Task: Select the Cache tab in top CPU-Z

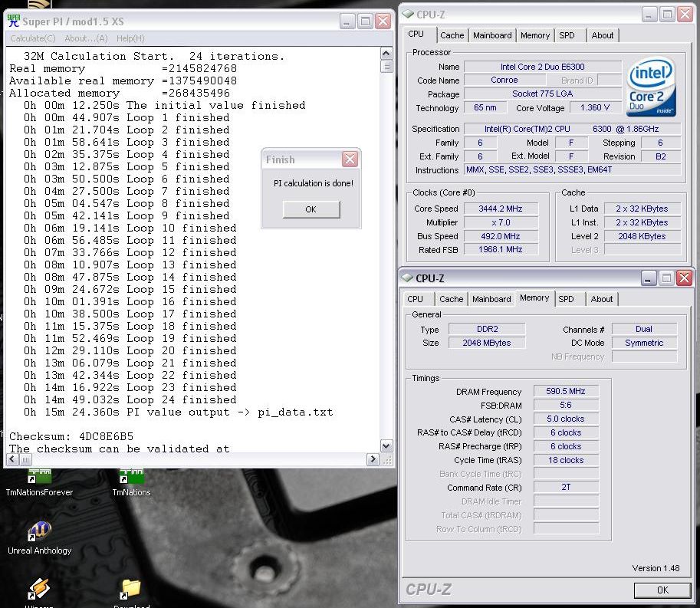Action: (x=452, y=35)
